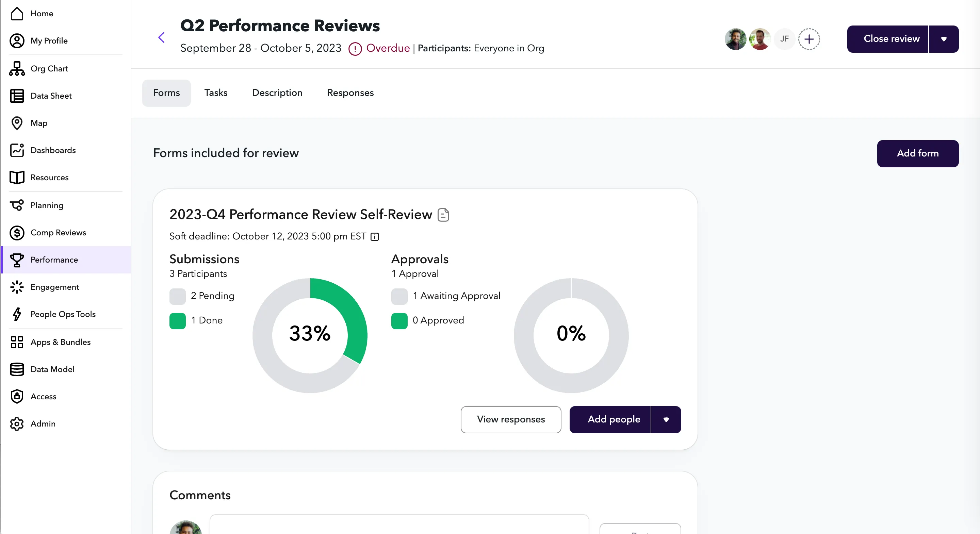Click the Overdue warning icon

[355, 49]
